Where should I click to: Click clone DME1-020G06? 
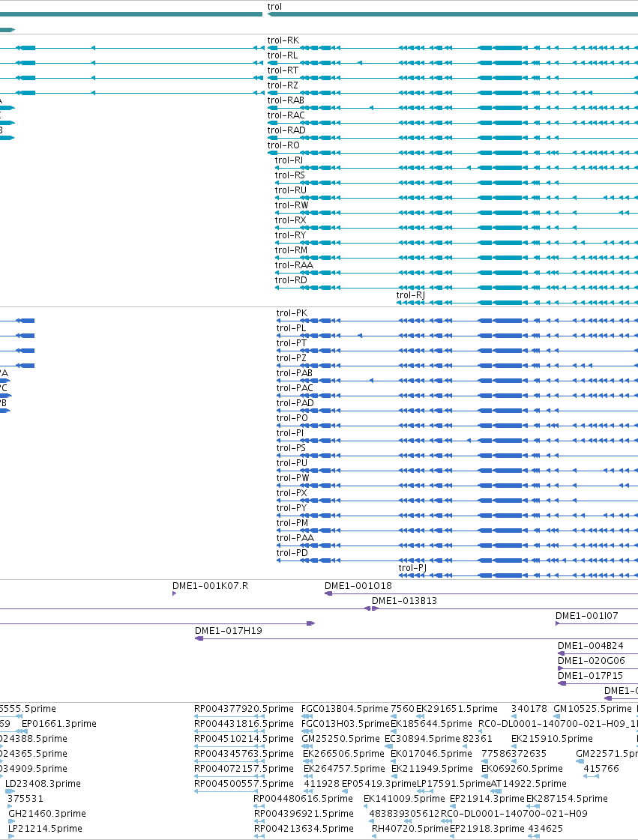coord(592,662)
